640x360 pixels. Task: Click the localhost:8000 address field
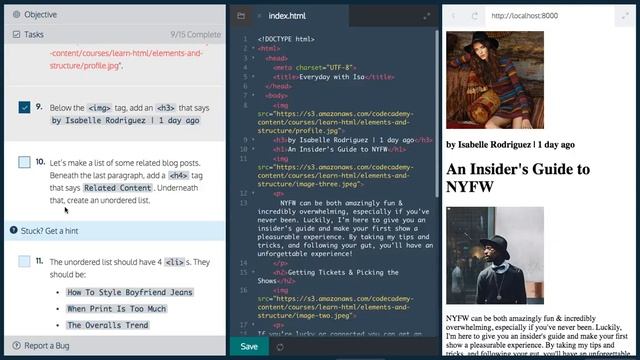[550, 16]
